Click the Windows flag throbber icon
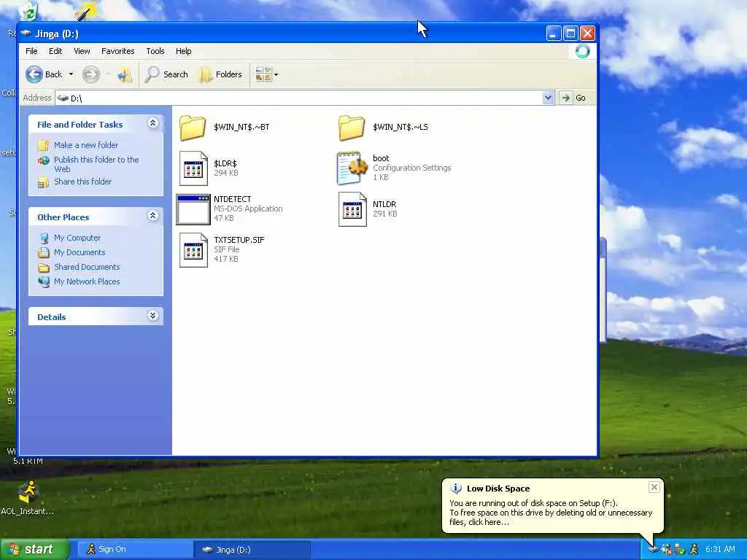This screenshot has height=560, width=747. (x=582, y=51)
